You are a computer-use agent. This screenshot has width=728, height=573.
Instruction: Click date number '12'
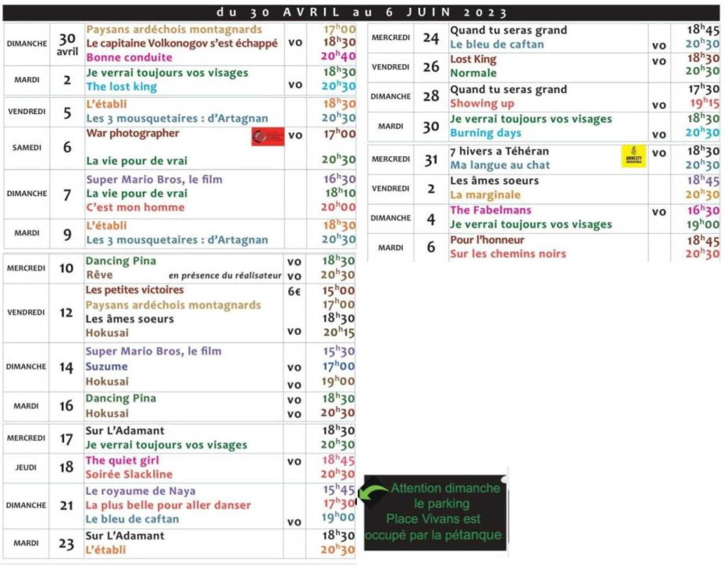point(66,313)
